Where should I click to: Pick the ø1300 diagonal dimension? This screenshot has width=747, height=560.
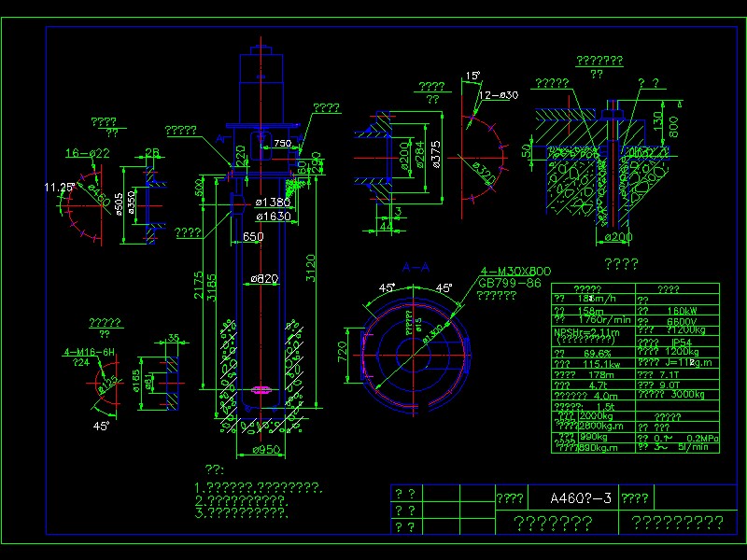click(433, 333)
